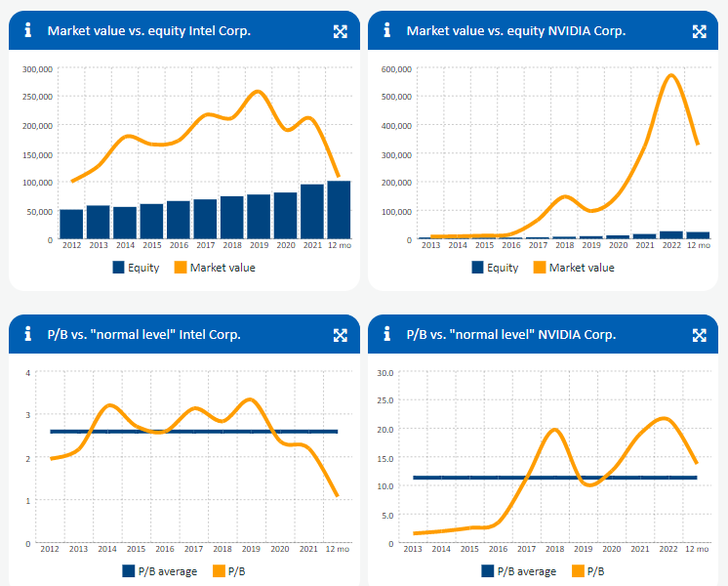Image resolution: width=728 pixels, height=586 pixels.
Task: Open info for NVIDIA P/B chart
Action: tap(386, 334)
